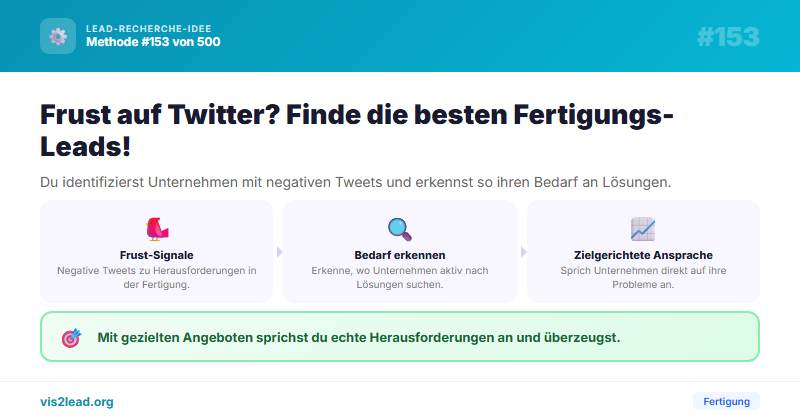Click 'Methode #153 von 500' text
This screenshot has width=800, height=420.
pos(153,42)
